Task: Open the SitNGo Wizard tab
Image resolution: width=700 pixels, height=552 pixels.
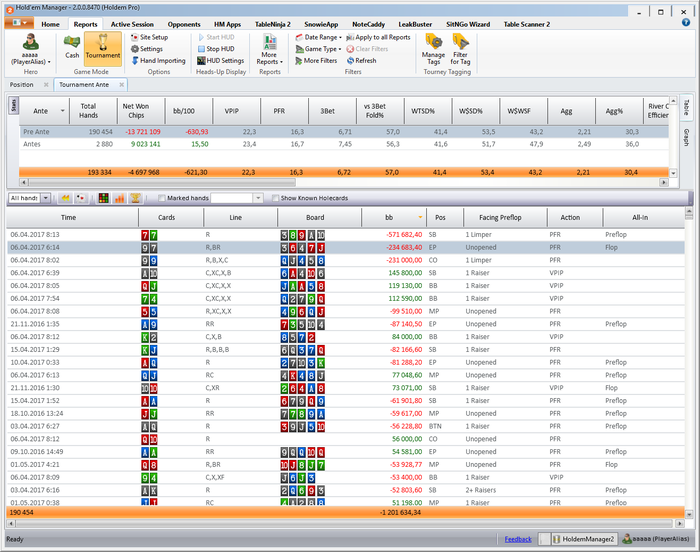Action: [468, 24]
